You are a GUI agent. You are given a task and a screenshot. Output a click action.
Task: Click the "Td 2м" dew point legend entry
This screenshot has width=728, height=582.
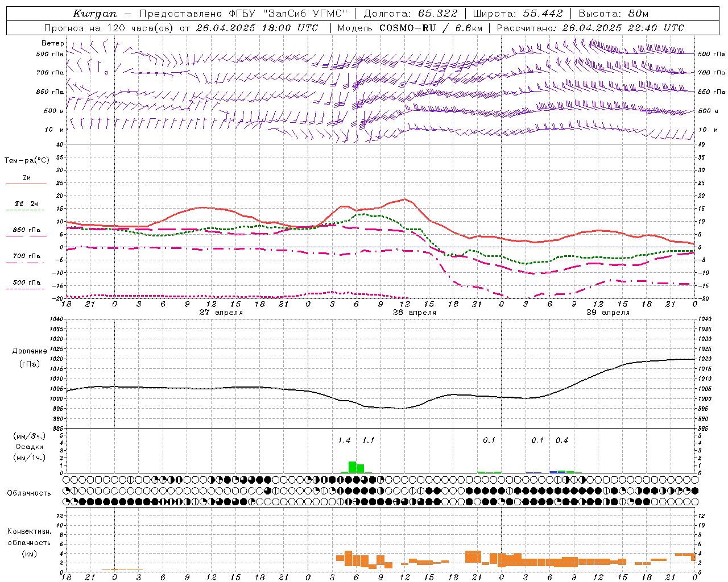27,203
